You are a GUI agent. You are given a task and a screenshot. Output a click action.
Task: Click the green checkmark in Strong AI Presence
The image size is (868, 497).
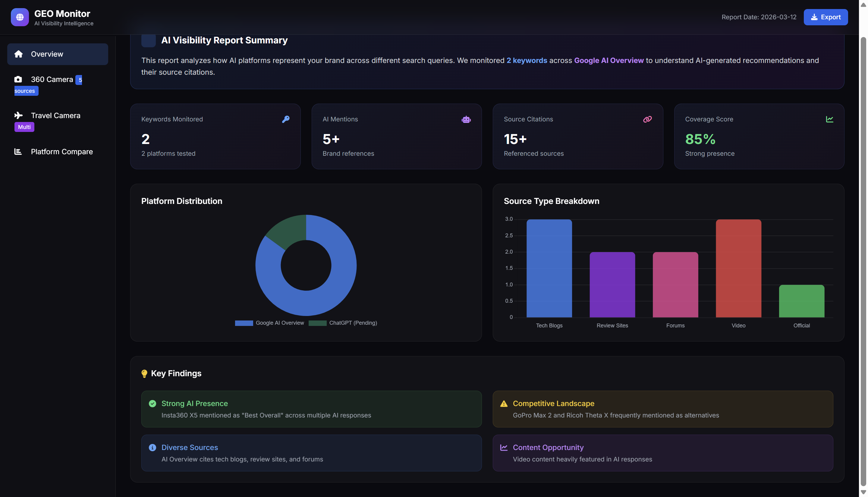click(x=152, y=403)
